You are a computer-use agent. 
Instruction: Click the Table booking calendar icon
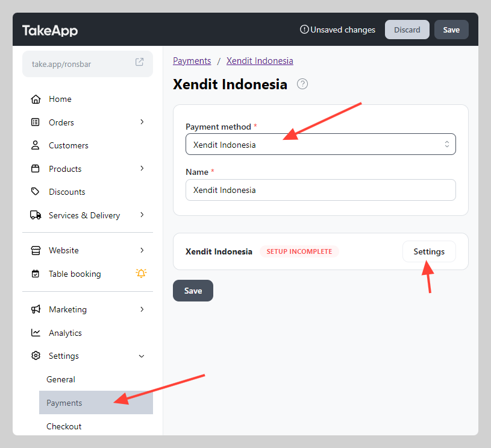[x=36, y=274]
